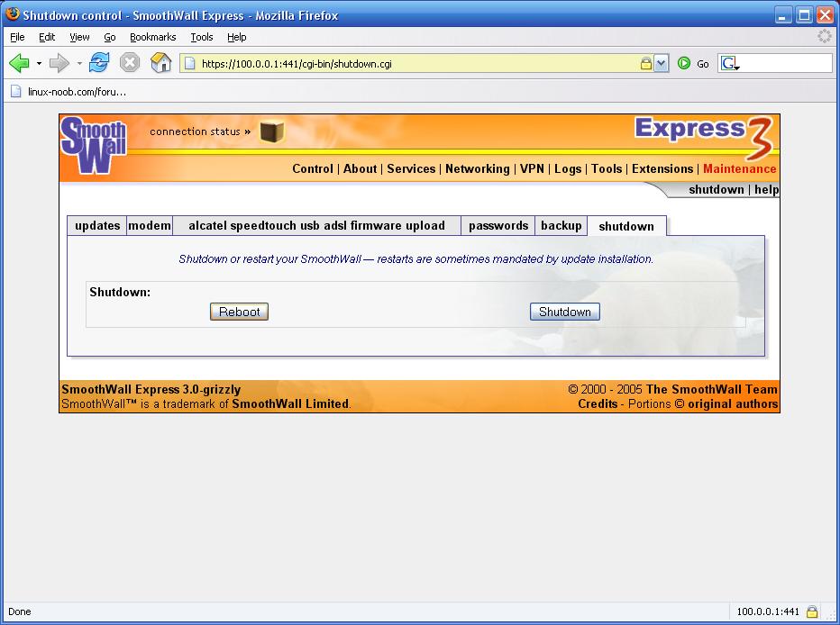The height and width of the screenshot is (625, 840).
Task: Click the Shutdown button
Action: tap(564, 312)
